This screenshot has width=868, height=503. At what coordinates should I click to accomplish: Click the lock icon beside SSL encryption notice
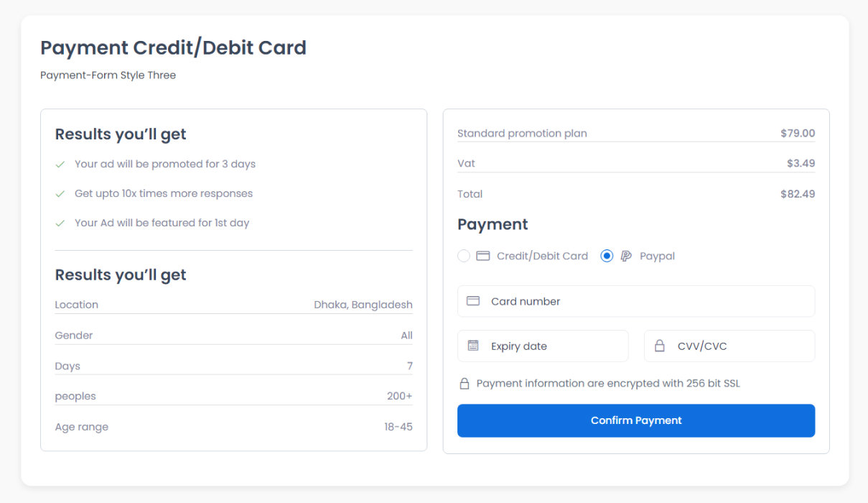pos(465,384)
